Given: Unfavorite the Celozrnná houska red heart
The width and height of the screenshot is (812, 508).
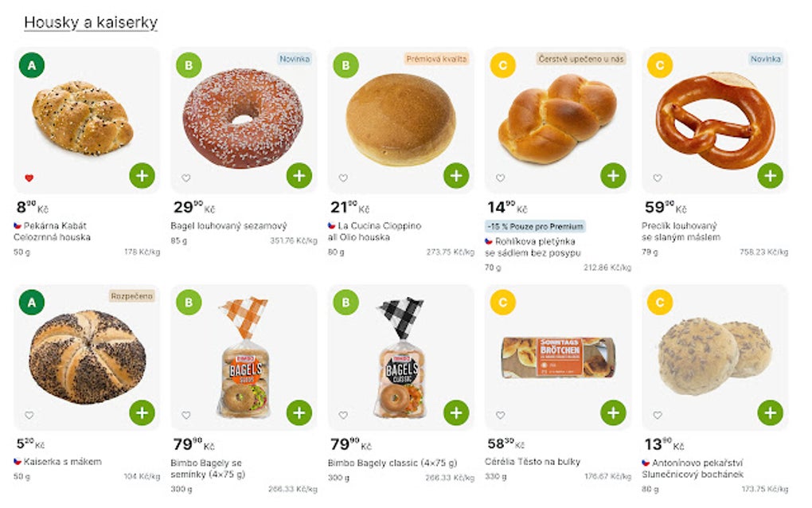Looking at the screenshot, I should 29,178.
